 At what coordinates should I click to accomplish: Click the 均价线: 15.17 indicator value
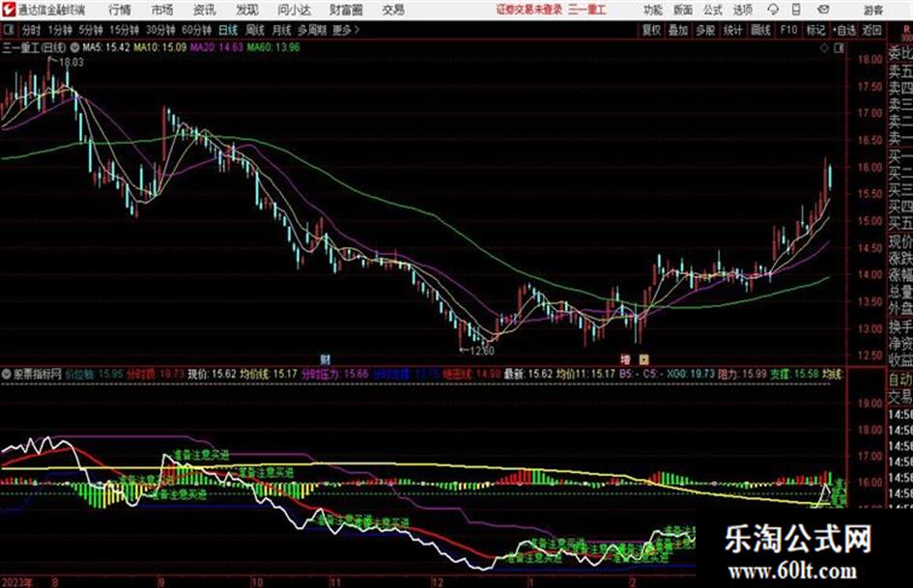[270, 374]
